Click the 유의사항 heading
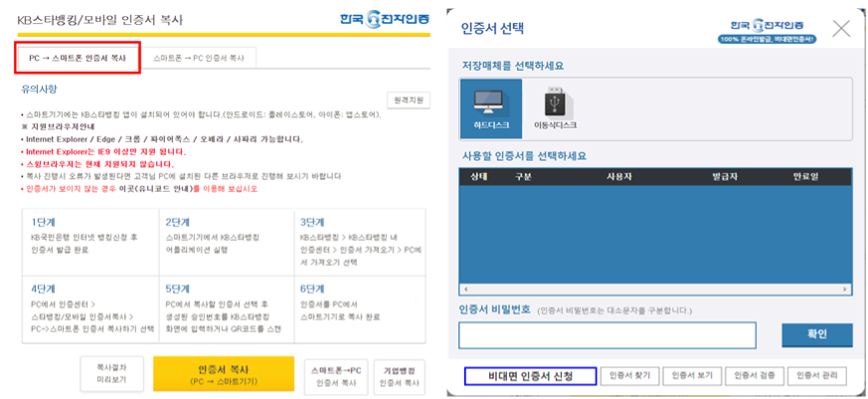868x399 pixels. click(39, 89)
